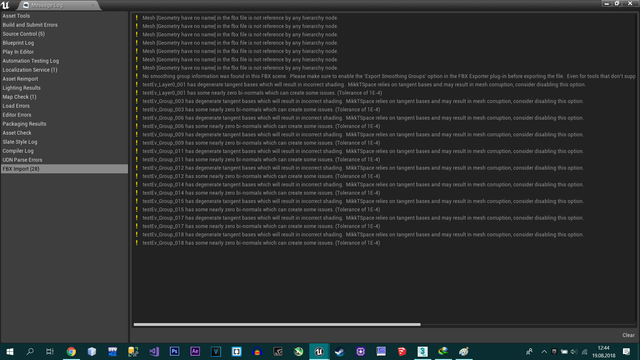Open Visual Studio from the taskbar
This screenshot has height=360, width=640.
(x=154, y=351)
